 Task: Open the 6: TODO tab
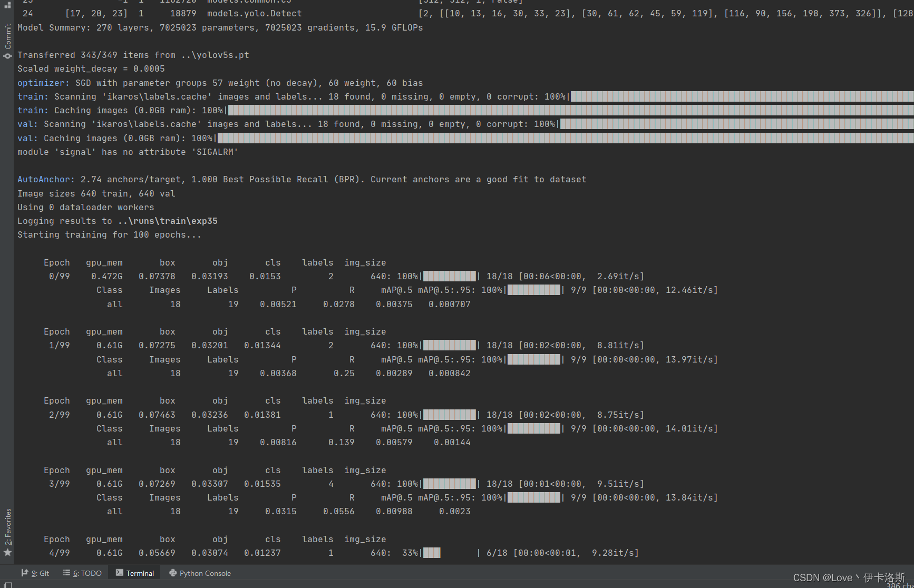pos(82,573)
